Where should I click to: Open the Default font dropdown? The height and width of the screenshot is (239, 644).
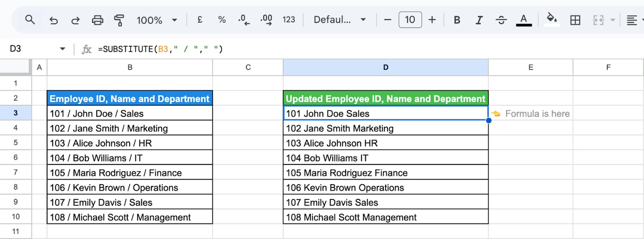click(x=340, y=20)
